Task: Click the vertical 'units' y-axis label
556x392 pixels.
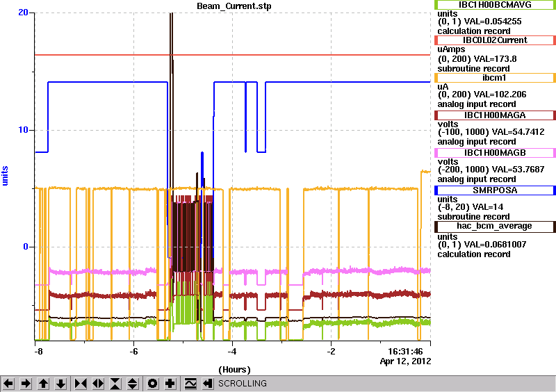Action: [x=5, y=176]
